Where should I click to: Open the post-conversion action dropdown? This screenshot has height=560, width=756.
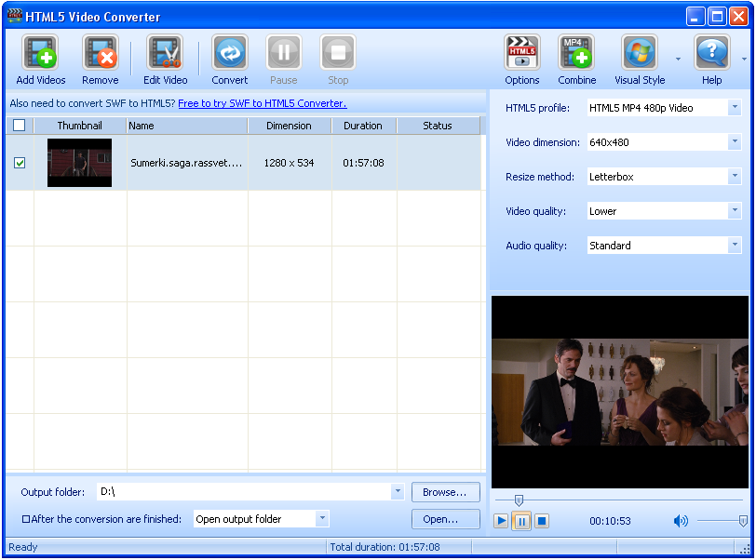click(322, 519)
